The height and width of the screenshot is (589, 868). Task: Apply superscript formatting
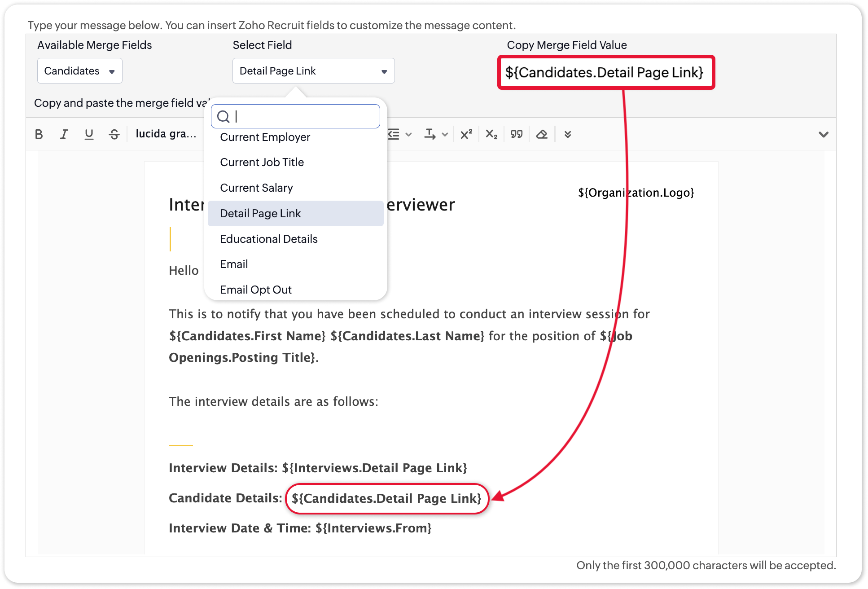(x=466, y=134)
